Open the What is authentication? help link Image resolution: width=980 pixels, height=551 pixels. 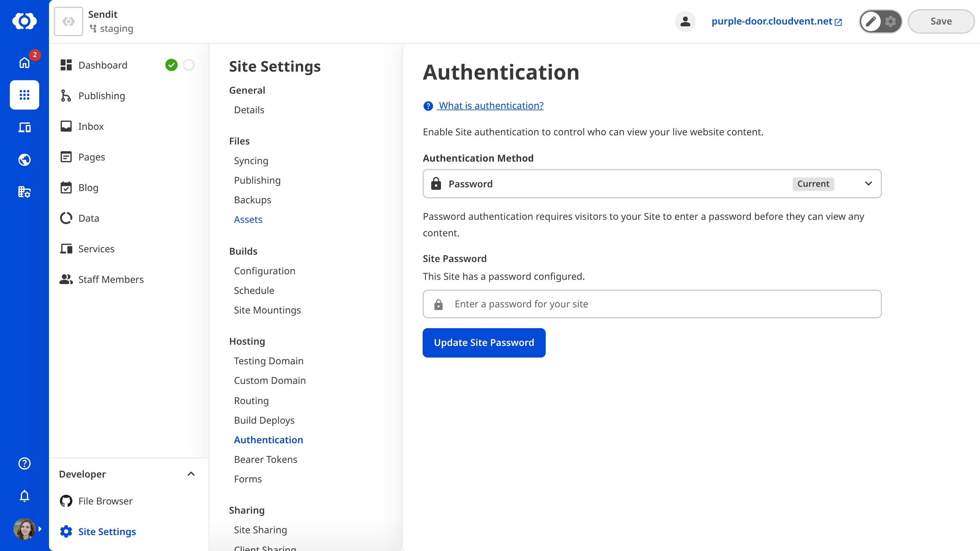[491, 106]
